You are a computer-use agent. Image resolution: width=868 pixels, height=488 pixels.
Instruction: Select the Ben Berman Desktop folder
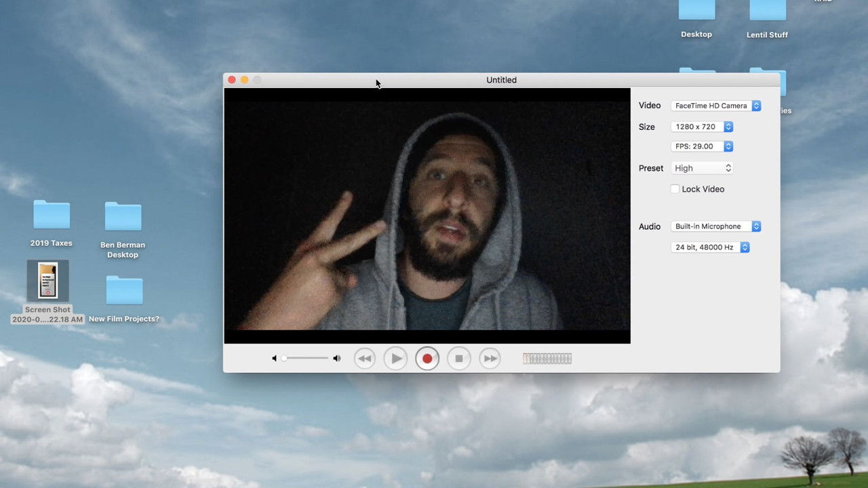(123, 217)
